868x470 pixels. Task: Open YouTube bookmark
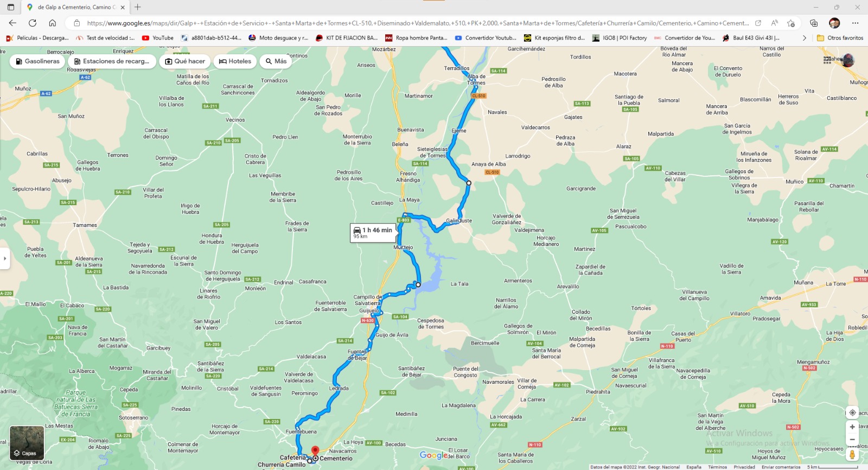(158, 38)
